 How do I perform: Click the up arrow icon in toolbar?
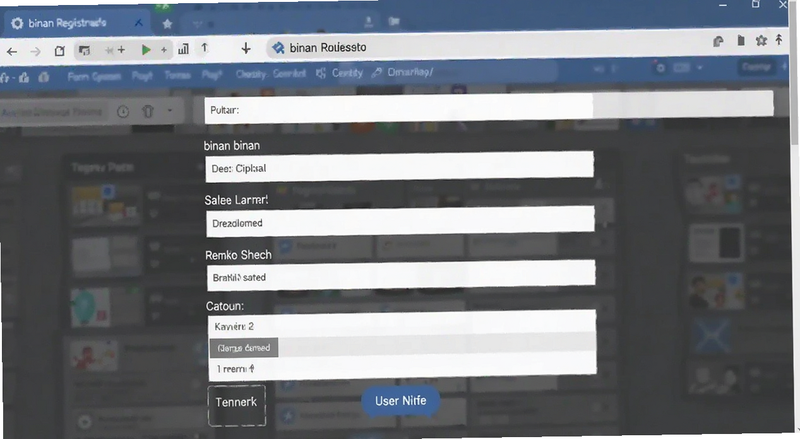click(x=205, y=48)
